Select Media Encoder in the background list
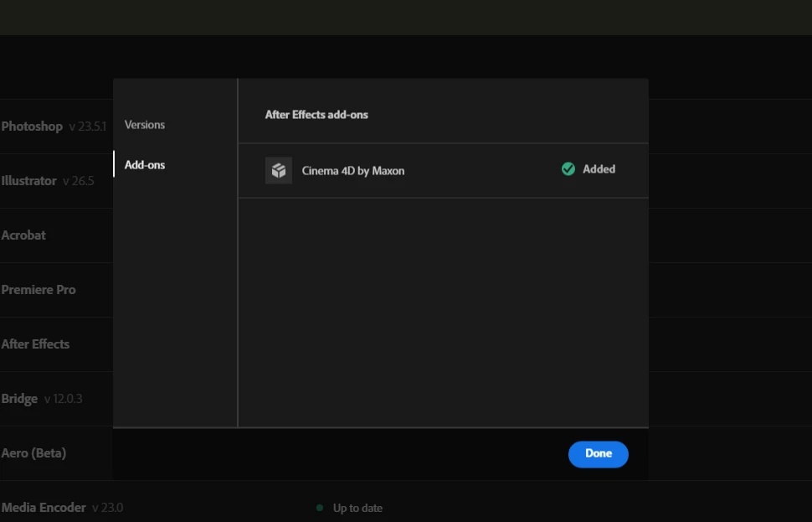This screenshot has height=522, width=812. coord(44,508)
